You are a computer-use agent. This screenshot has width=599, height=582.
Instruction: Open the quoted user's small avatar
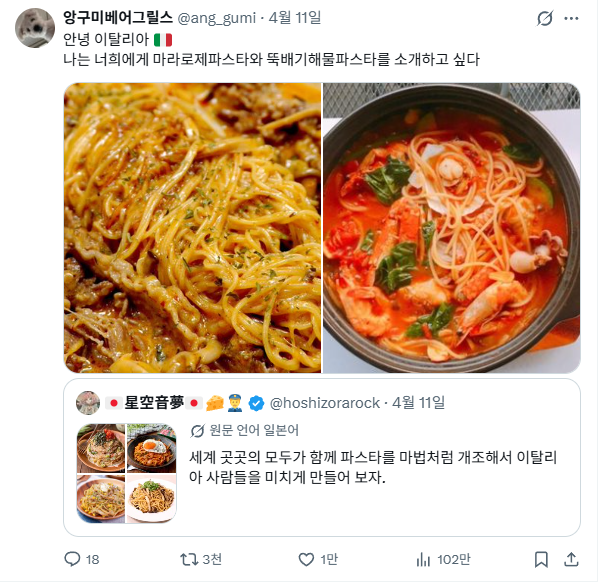[88, 403]
